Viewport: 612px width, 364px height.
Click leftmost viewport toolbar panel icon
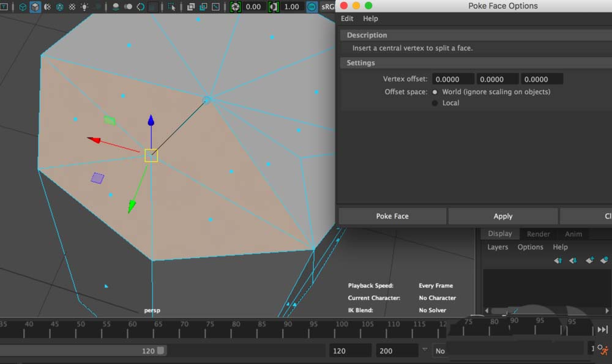(4, 7)
